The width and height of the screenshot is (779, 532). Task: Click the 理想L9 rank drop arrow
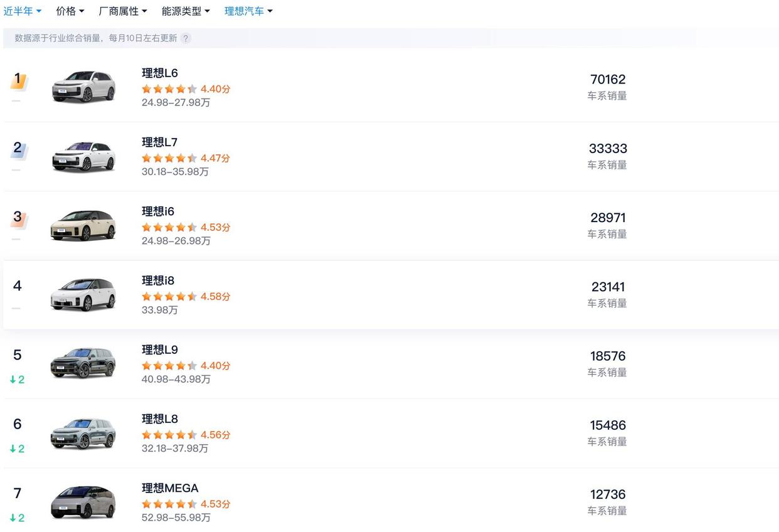(x=13, y=380)
